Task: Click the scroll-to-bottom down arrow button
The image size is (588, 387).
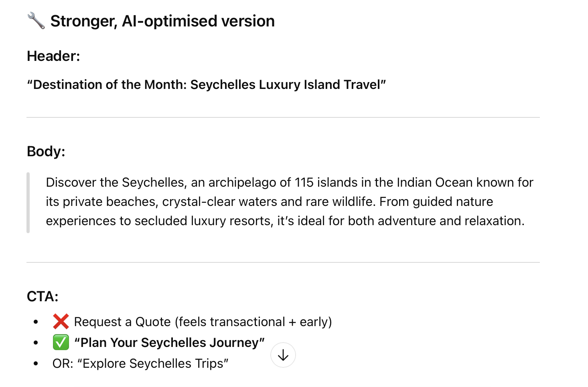Action: (283, 355)
